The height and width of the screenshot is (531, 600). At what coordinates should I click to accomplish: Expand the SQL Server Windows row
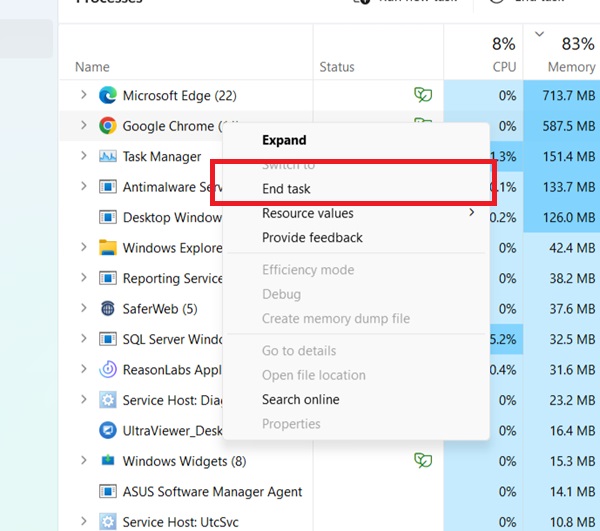pyautogui.click(x=84, y=339)
